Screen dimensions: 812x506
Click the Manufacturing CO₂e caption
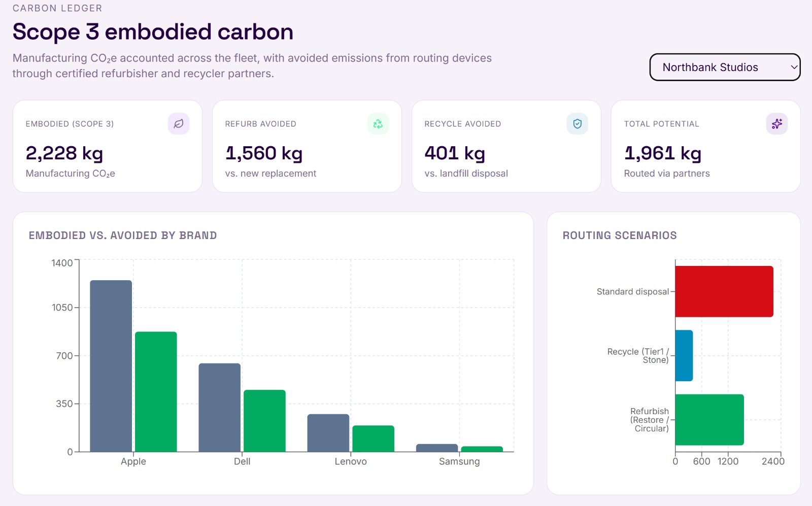pyautogui.click(x=71, y=174)
